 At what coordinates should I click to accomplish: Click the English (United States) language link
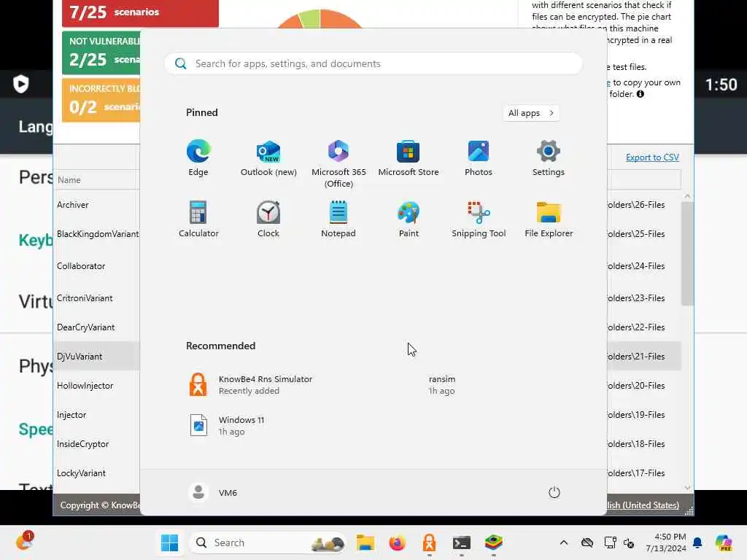(x=643, y=505)
